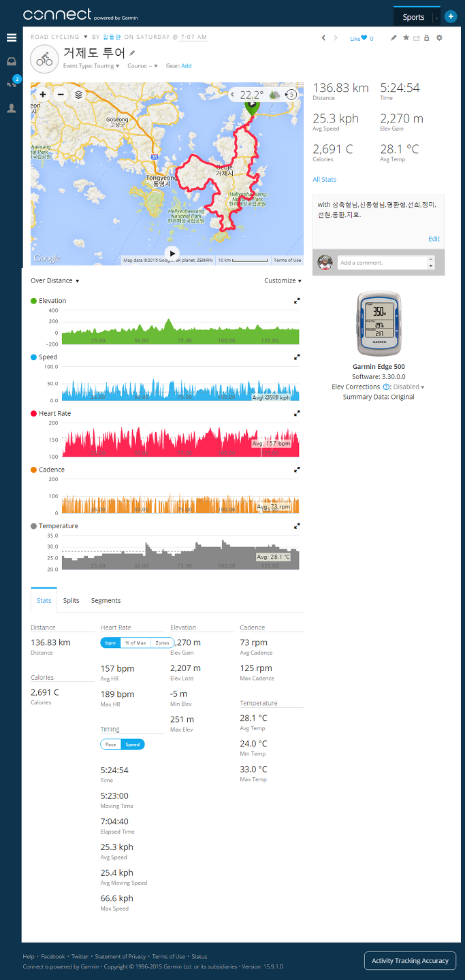The height and width of the screenshot is (980, 465).
Task: Edit activity pencil icon in header toolbar
Action: [x=394, y=38]
